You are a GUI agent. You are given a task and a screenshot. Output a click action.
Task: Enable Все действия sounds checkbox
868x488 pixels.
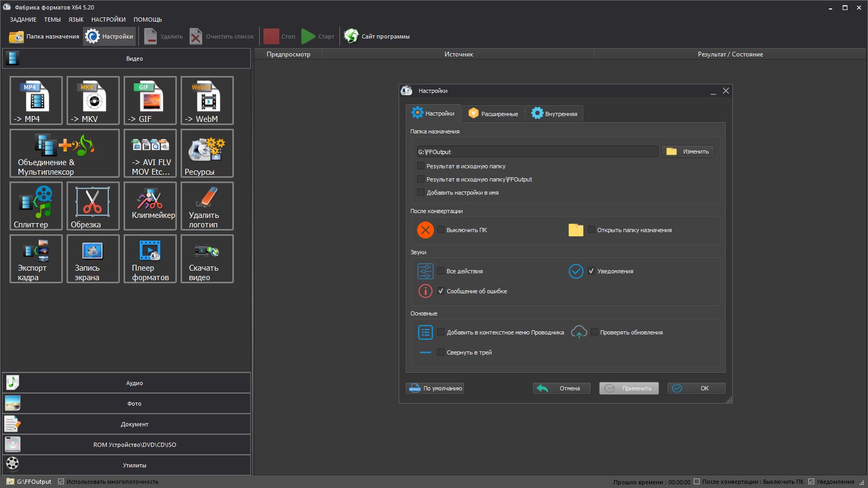(441, 271)
